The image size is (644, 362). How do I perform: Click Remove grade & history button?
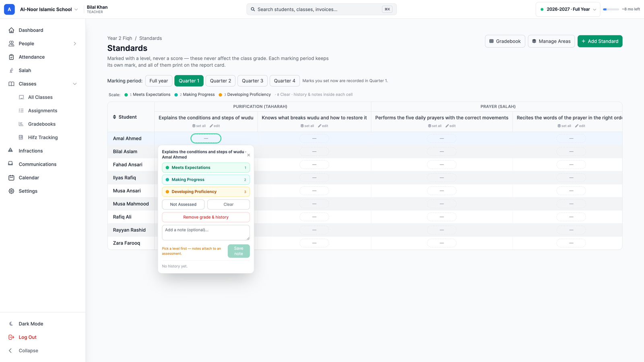(206, 217)
